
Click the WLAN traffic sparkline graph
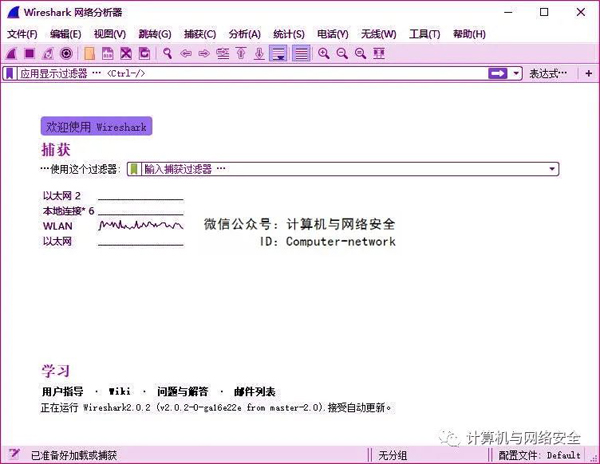[x=141, y=225]
